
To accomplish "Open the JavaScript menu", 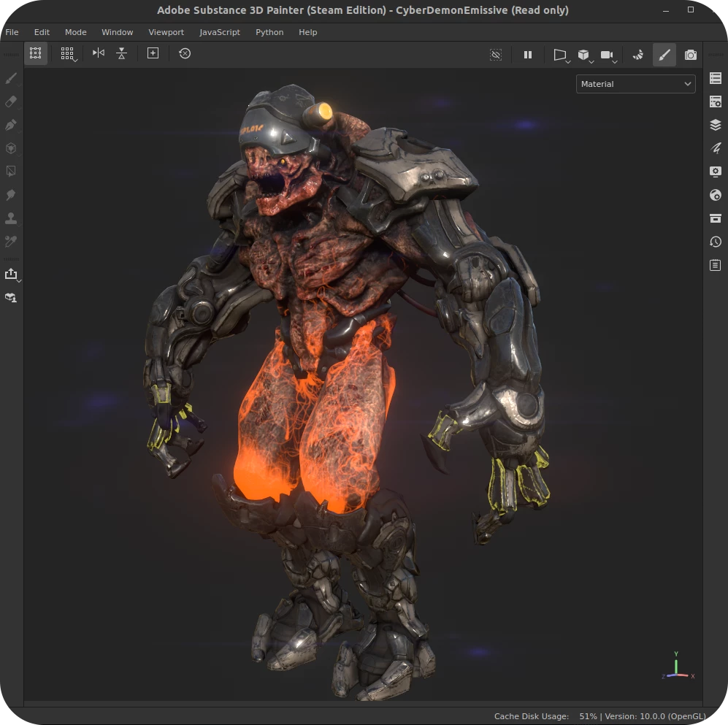I will [x=220, y=32].
